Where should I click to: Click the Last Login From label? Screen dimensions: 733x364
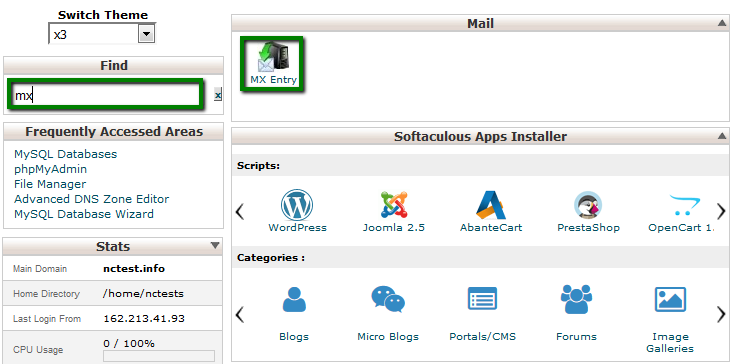[47, 319]
